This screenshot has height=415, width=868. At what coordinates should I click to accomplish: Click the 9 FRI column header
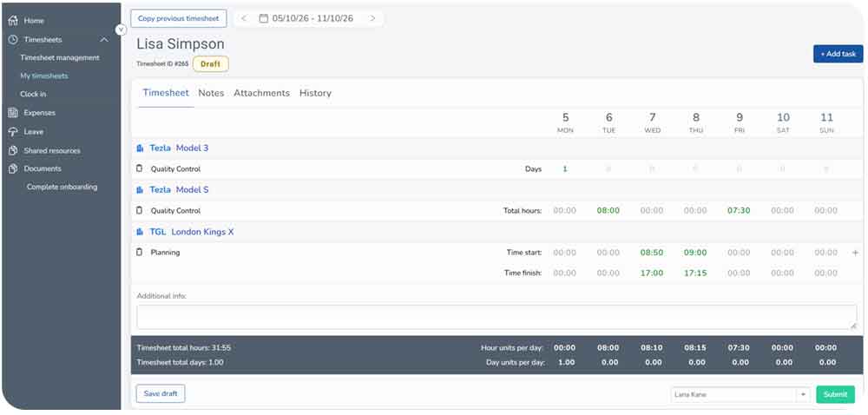pyautogui.click(x=740, y=122)
